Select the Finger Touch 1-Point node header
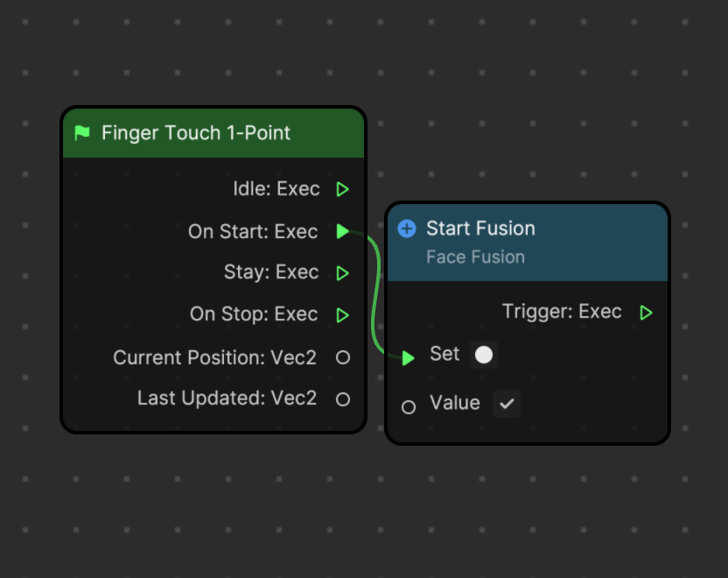728x578 pixels. pyautogui.click(x=213, y=133)
